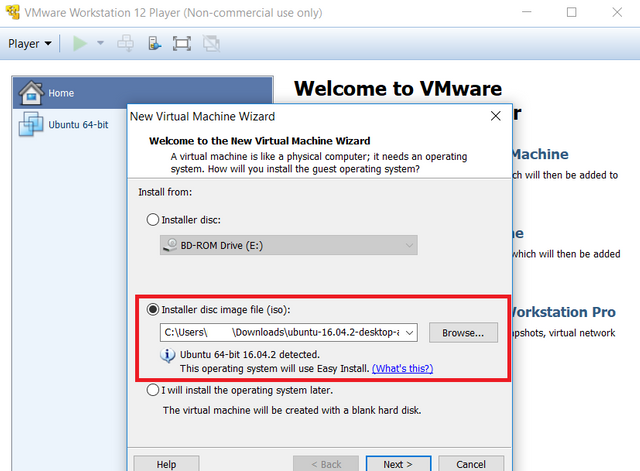640x471 pixels.
Task: Click the green Power On play icon
Action: click(80, 43)
